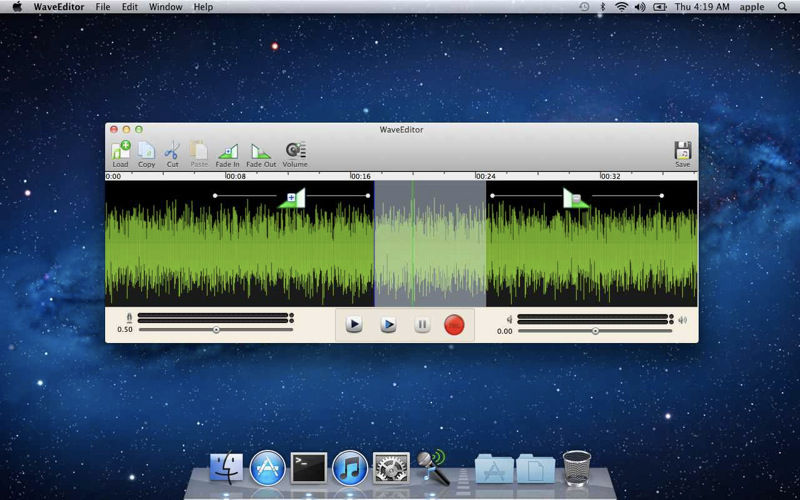Open iTunes from the Dock
Image resolution: width=800 pixels, height=500 pixels.
(350, 468)
